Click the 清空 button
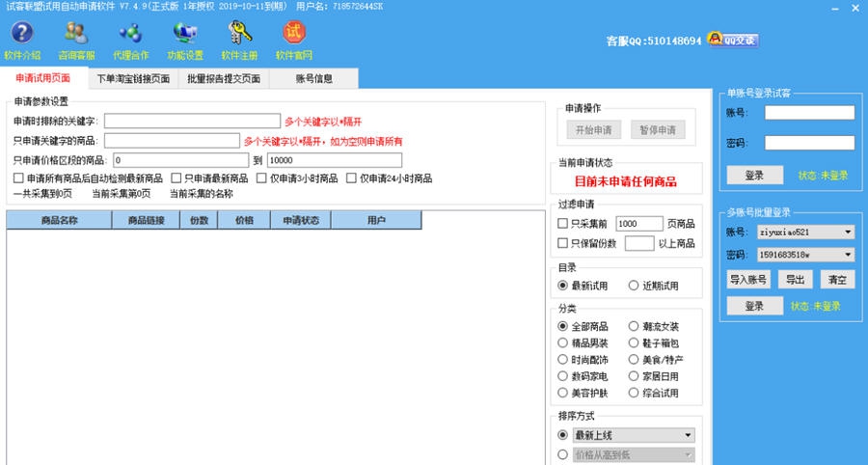 click(837, 280)
